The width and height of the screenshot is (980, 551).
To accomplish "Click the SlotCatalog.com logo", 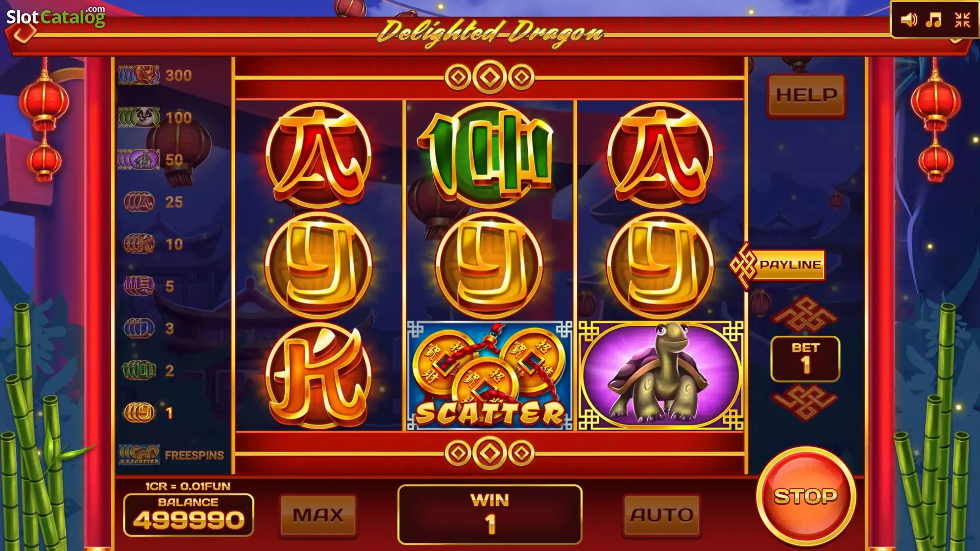I will [56, 17].
